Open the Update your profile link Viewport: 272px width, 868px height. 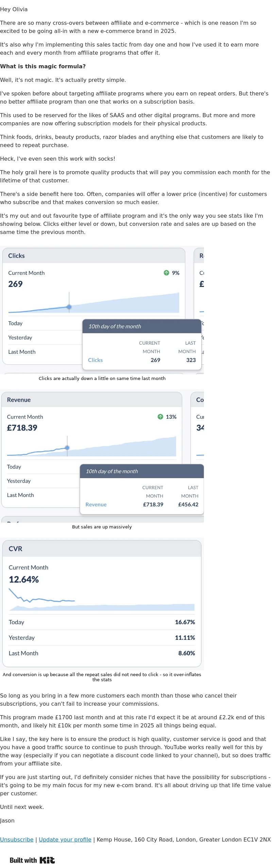point(65,839)
